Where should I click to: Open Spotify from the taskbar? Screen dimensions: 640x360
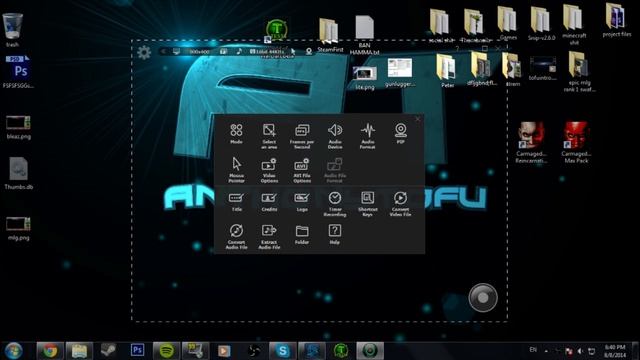[x=166, y=351]
